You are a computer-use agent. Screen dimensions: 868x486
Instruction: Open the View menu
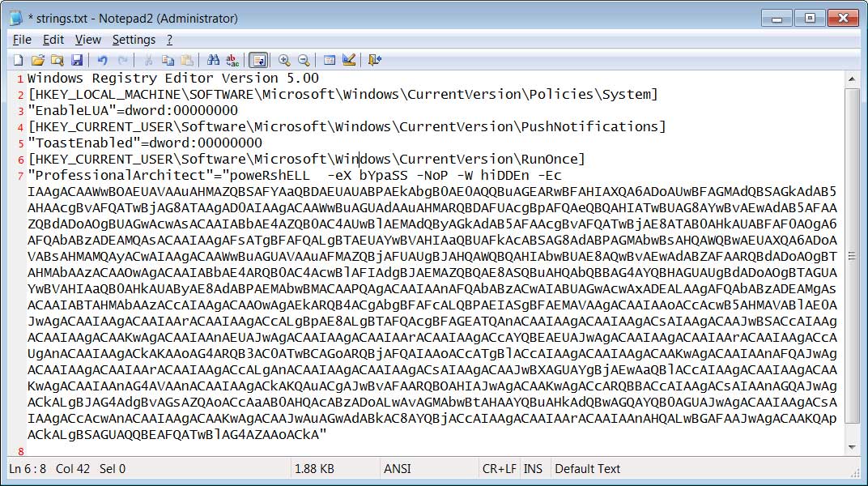[x=88, y=40]
